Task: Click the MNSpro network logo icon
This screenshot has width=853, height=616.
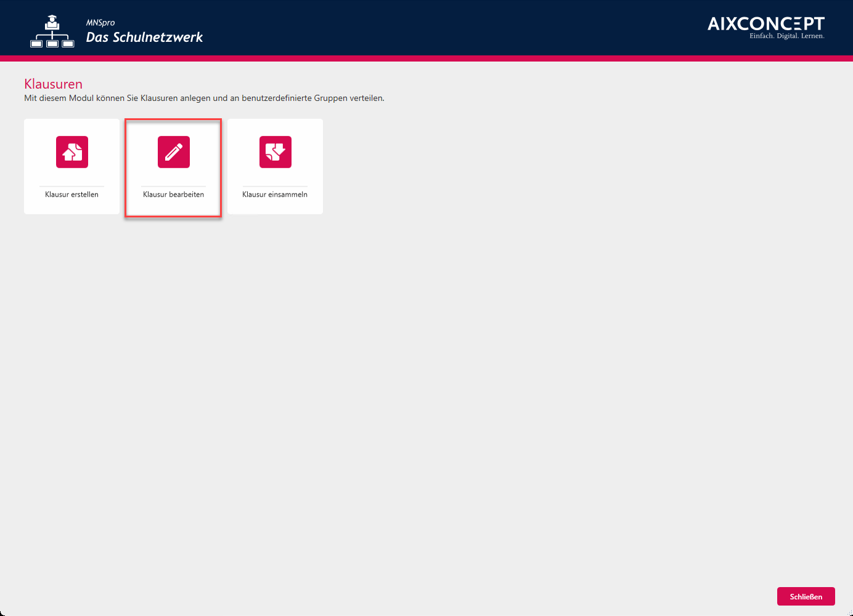Action: click(52, 33)
